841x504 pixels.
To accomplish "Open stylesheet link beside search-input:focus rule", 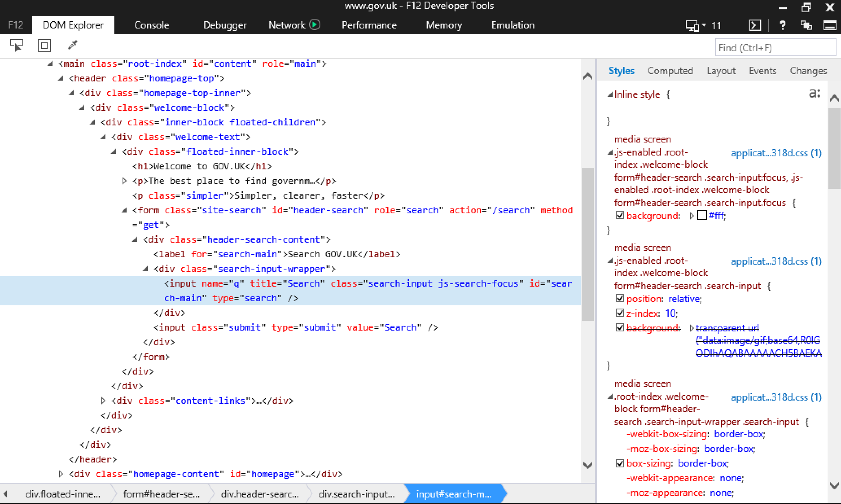I will [776, 153].
